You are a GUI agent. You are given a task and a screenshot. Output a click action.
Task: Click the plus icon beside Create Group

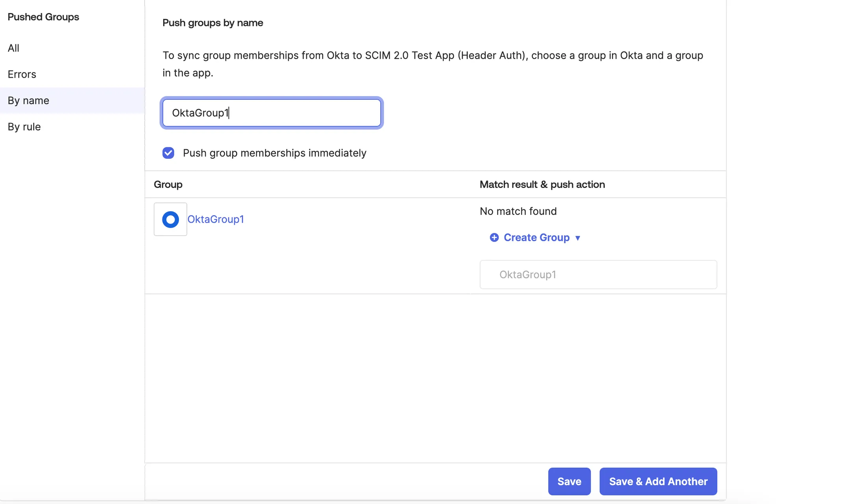click(494, 237)
